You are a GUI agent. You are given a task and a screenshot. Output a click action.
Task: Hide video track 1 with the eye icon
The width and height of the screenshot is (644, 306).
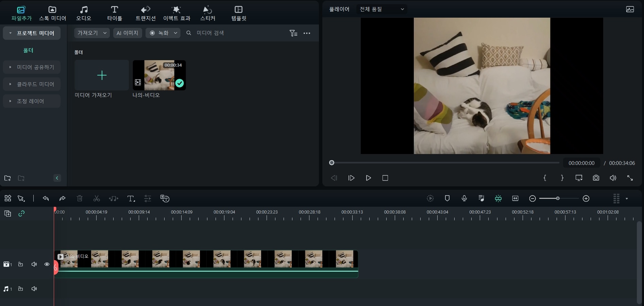(x=47, y=264)
